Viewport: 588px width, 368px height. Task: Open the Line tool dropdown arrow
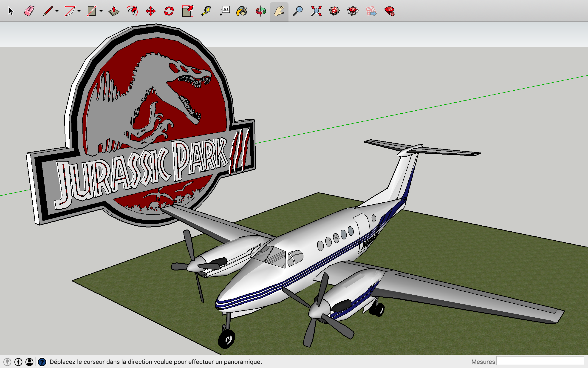[57, 11]
